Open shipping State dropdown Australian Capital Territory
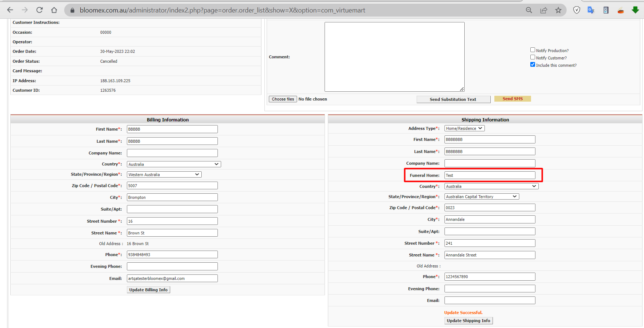The width and height of the screenshot is (644, 328). tap(482, 197)
